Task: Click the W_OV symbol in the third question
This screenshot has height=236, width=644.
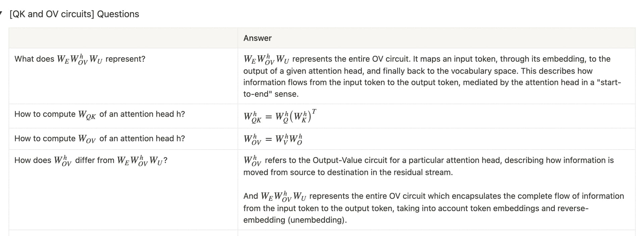Action: [x=87, y=139]
